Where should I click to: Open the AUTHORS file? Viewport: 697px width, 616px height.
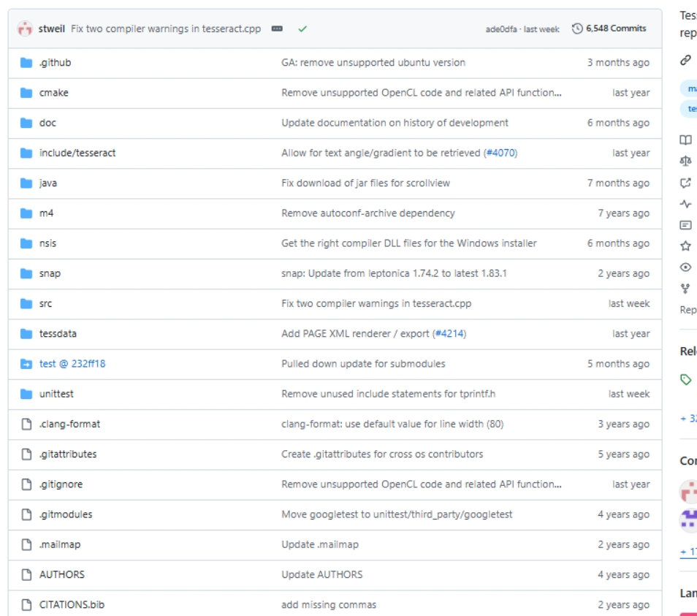(x=62, y=574)
